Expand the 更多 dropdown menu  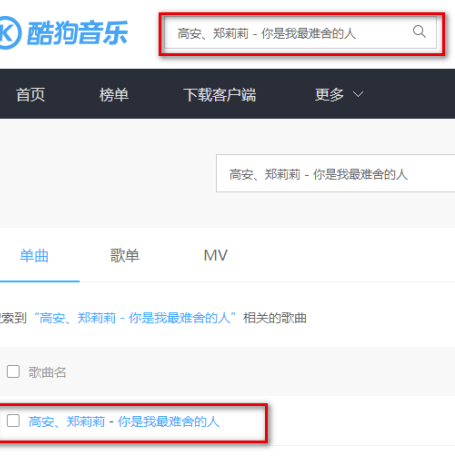[x=339, y=95]
